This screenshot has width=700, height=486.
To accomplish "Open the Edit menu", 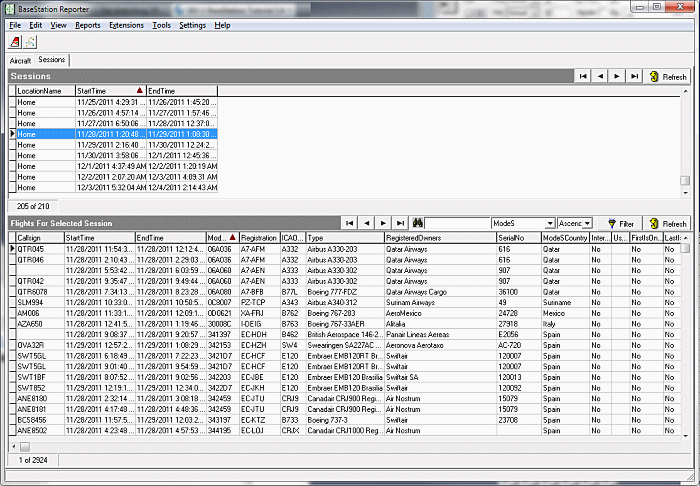I will click(x=35, y=25).
